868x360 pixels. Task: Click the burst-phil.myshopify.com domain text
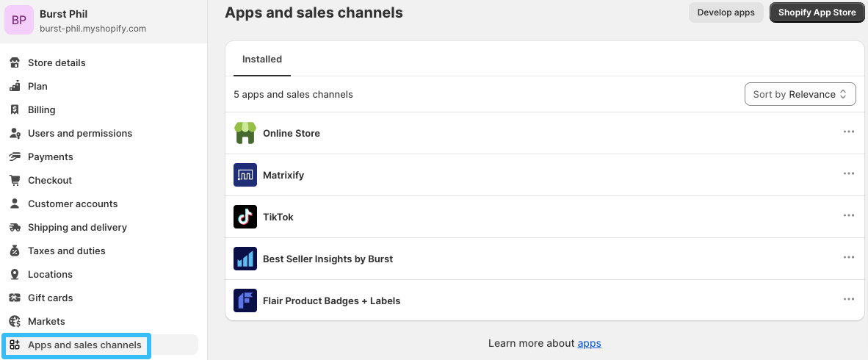pyautogui.click(x=93, y=28)
